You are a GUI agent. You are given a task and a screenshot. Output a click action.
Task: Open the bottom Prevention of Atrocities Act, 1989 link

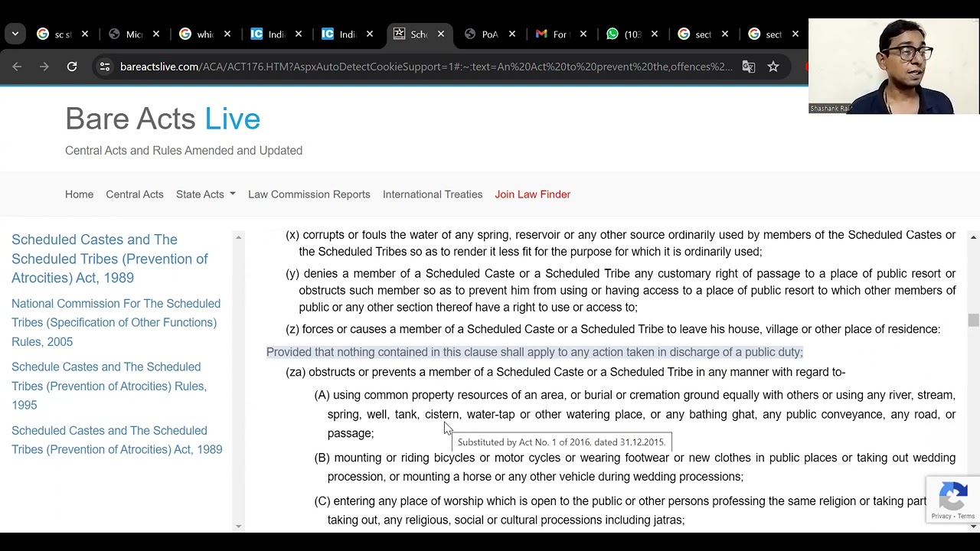point(116,440)
